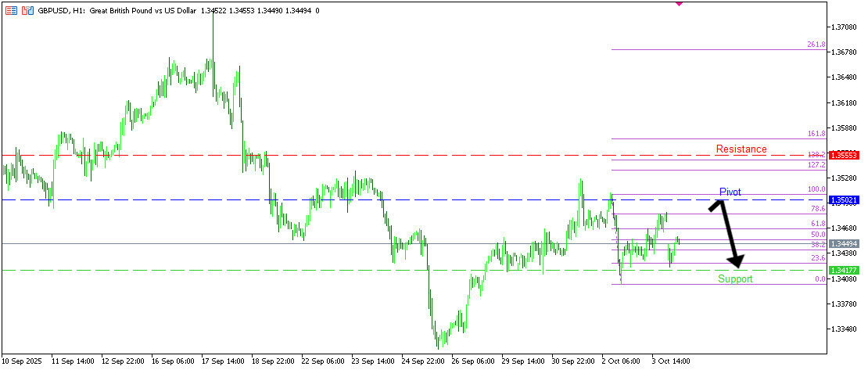Click the magenta triangle marker at chart top
The width and height of the screenshot is (868, 370).
pyautogui.click(x=679, y=3)
